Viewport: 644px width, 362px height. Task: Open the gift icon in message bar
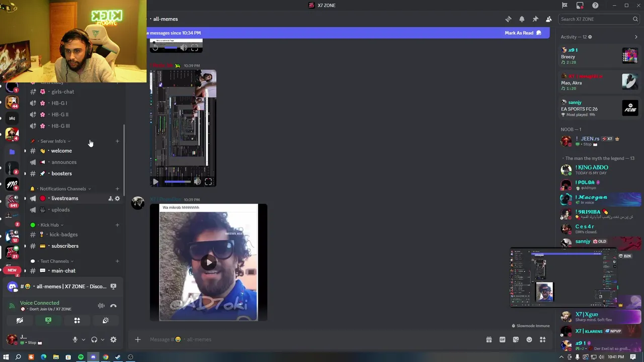489,339
